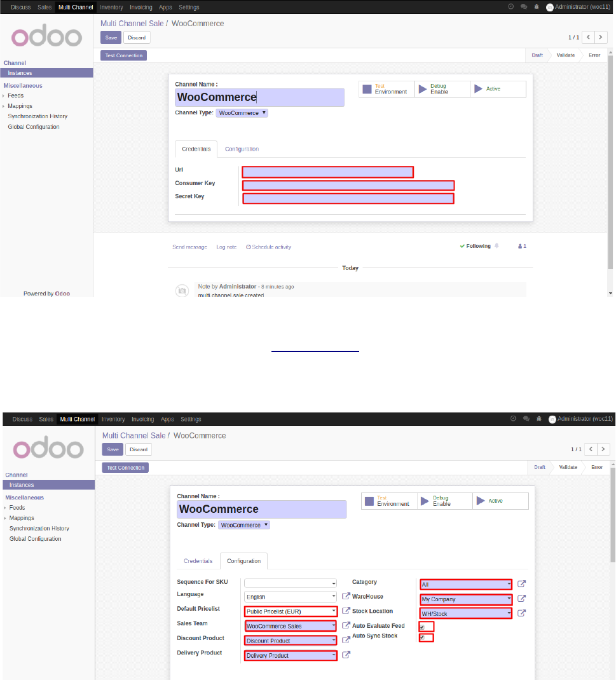This screenshot has width=616, height=680.
Task: Open Invoicing menu in Configuration view
Action: [143, 419]
